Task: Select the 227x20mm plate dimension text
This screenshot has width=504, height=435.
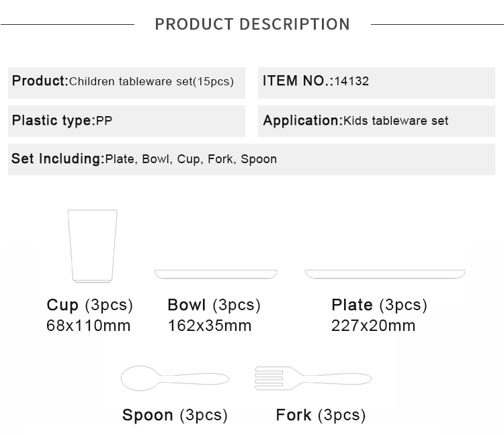Action: point(373,326)
